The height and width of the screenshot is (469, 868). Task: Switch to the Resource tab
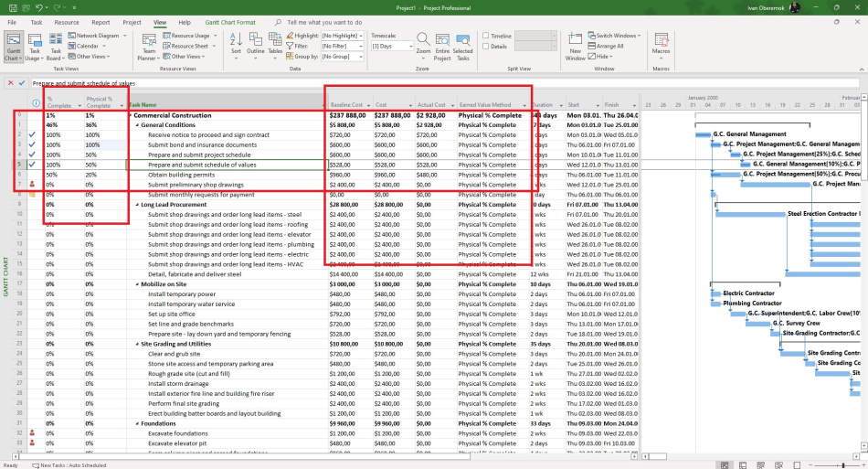pyautogui.click(x=67, y=22)
